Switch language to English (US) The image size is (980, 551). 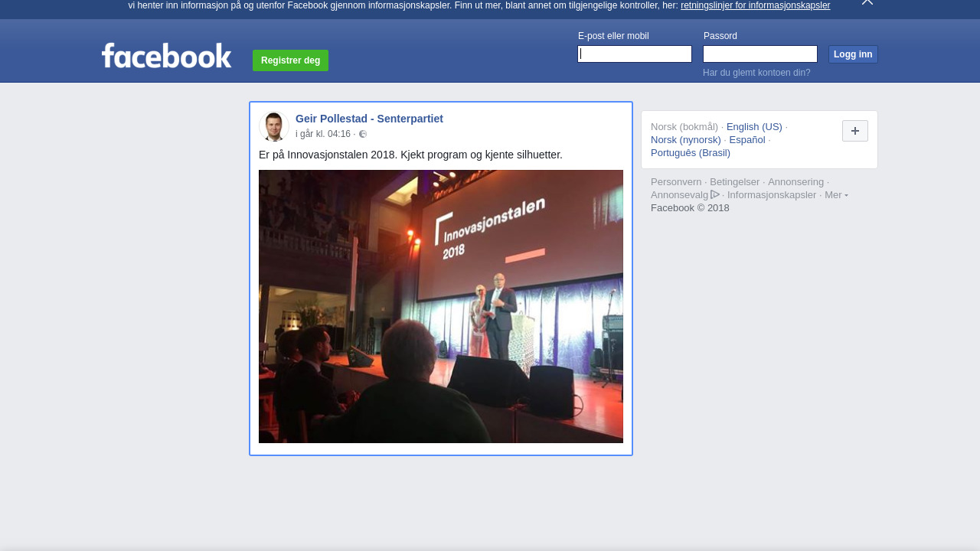coord(754,127)
